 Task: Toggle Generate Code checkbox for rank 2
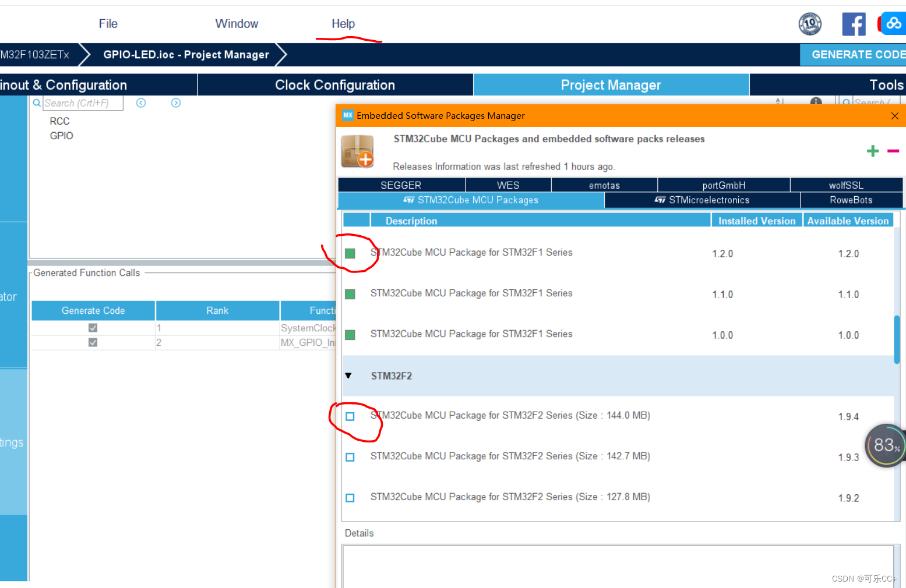pos(93,342)
